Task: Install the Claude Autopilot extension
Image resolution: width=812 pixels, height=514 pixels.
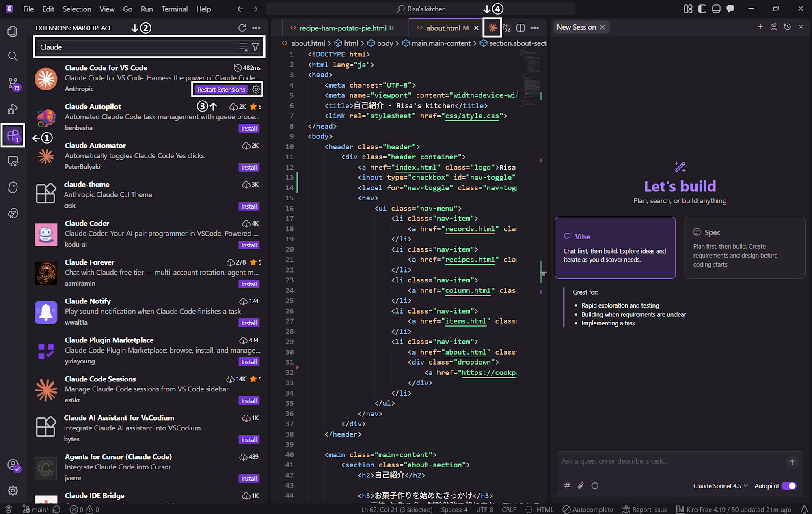Action: pos(248,129)
